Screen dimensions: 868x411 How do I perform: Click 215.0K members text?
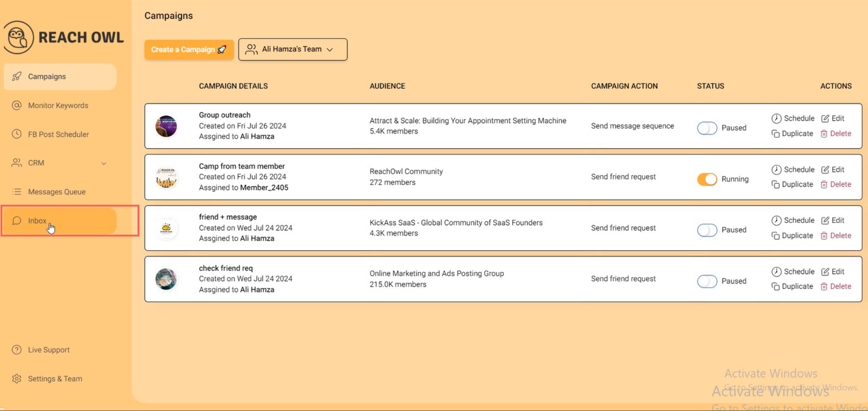398,284
